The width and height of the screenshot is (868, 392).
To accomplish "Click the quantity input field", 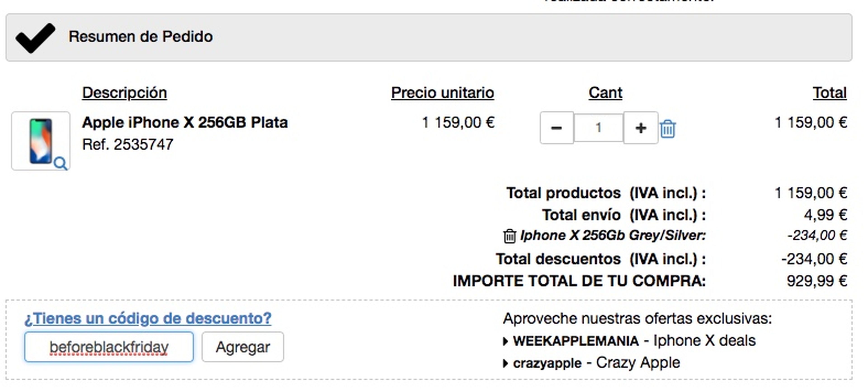I will click(x=598, y=128).
